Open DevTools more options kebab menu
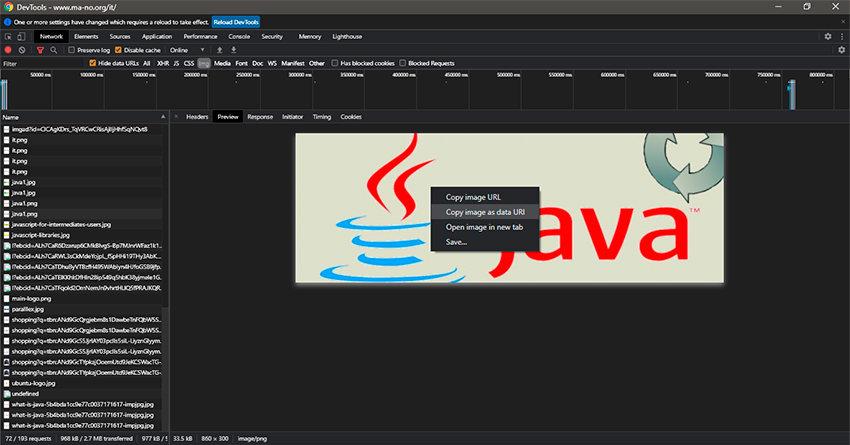850x445 pixels. click(842, 36)
